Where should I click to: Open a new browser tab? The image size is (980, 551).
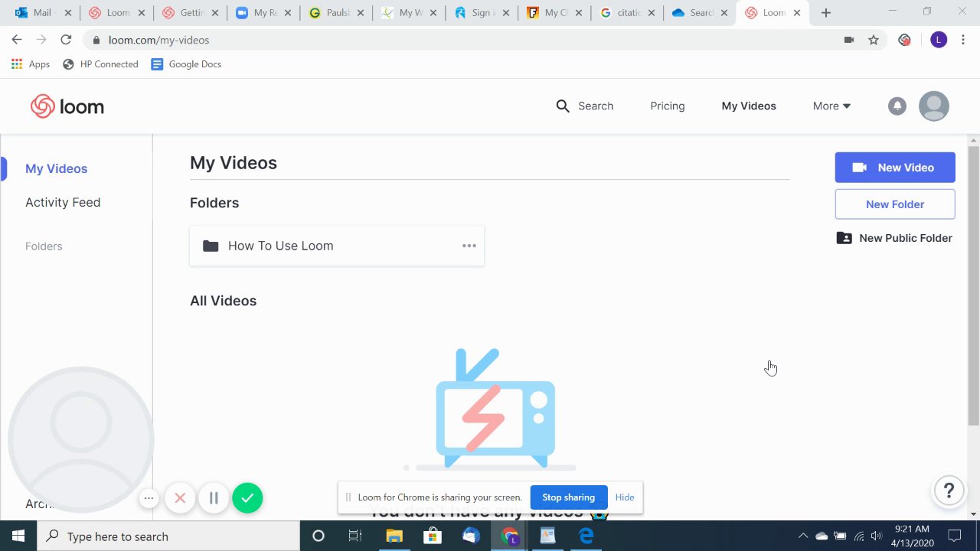click(825, 13)
